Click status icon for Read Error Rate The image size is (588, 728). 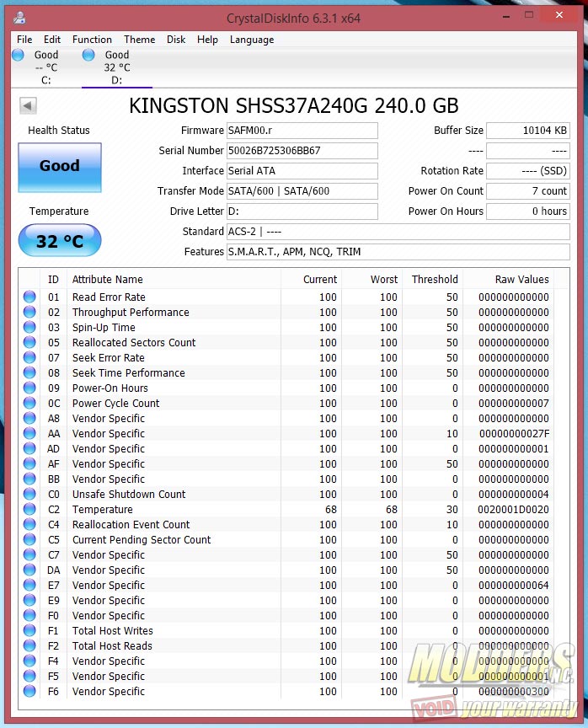pyautogui.click(x=29, y=297)
